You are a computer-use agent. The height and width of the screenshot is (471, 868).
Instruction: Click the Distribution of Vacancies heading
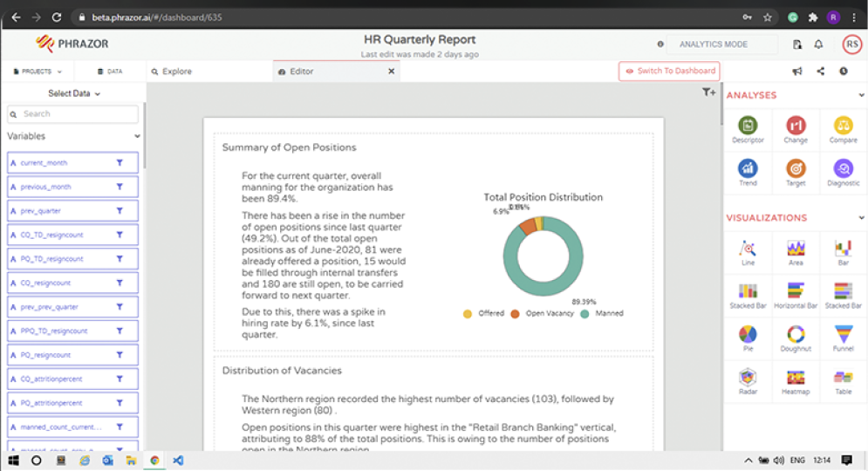(282, 371)
